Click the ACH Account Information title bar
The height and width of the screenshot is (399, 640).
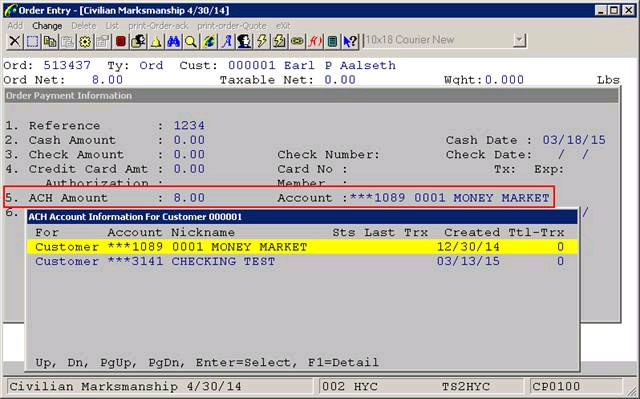pos(302,217)
